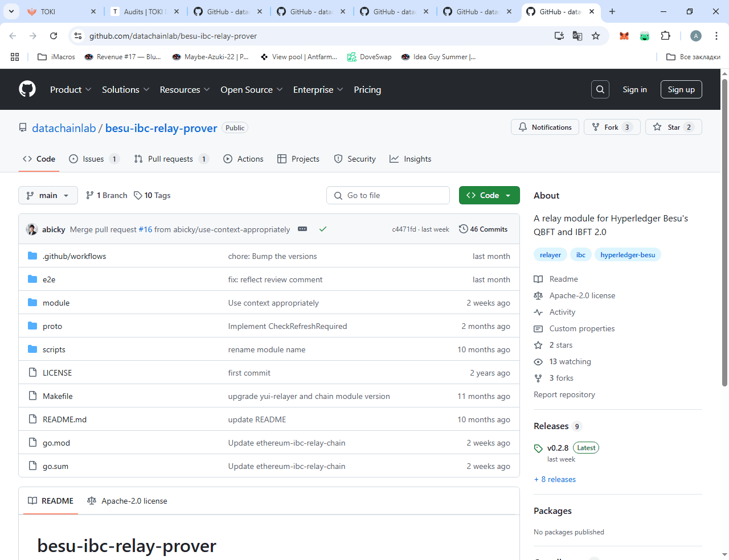Expand commit message ellipsis next to abicky's commit

pos(302,229)
